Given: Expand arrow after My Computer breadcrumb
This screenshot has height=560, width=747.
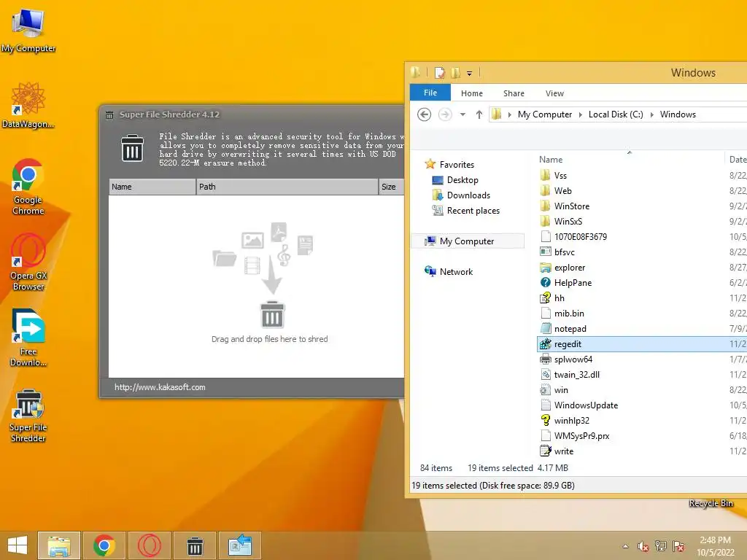Looking at the screenshot, I should click(580, 114).
